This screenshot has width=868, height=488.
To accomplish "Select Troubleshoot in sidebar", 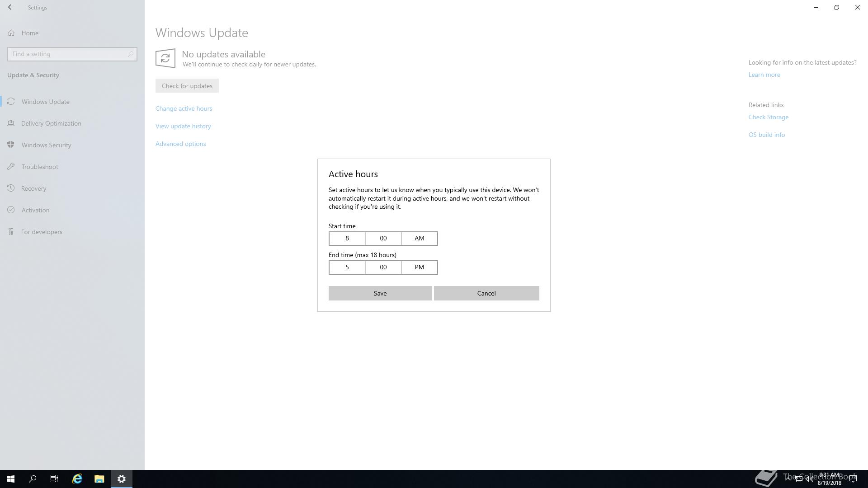I will click(x=72, y=167).
